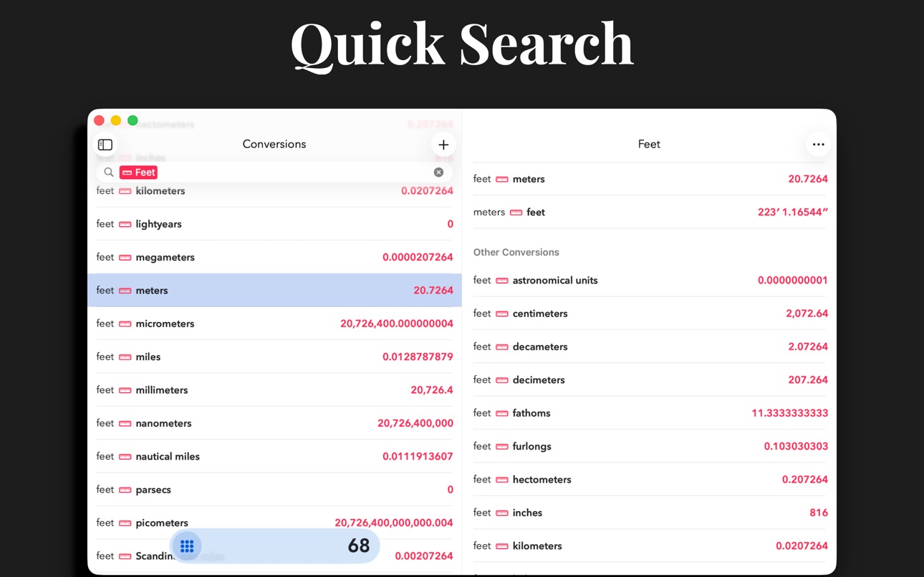Click ruler icon in meters to feet row
This screenshot has height=577, width=924.
click(516, 212)
